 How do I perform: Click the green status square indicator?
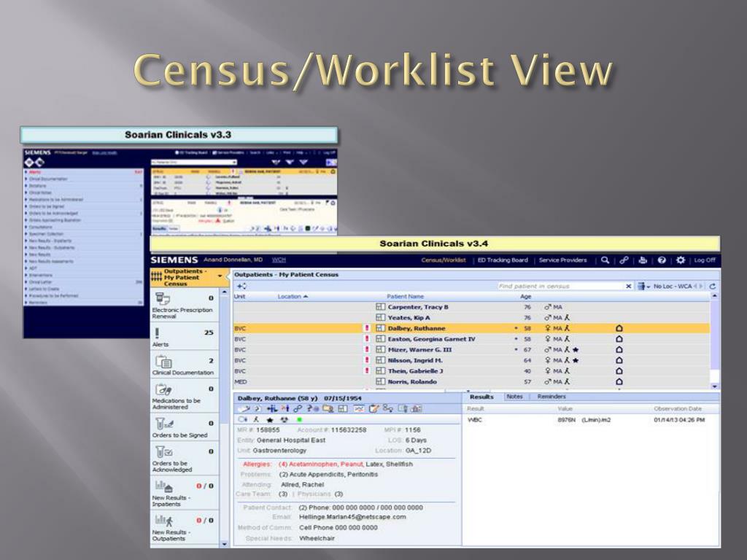pyautogui.click(x=299, y=419)
